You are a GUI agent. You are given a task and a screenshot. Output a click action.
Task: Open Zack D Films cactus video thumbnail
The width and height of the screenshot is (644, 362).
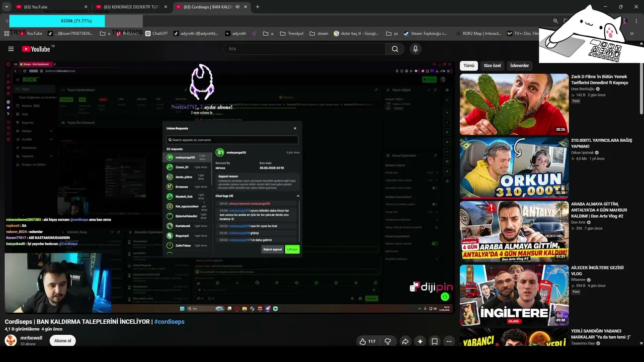click(x=514, y=104)
